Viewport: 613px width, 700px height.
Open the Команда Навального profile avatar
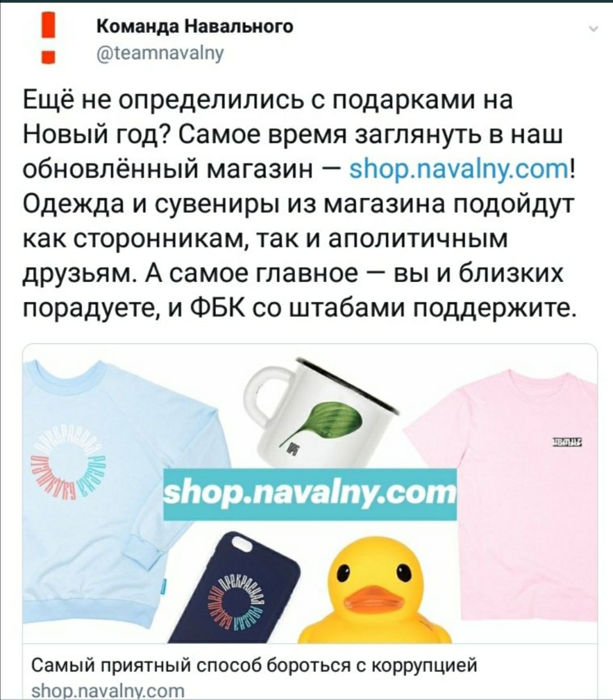pyautogui.click(x=52, y=40)
